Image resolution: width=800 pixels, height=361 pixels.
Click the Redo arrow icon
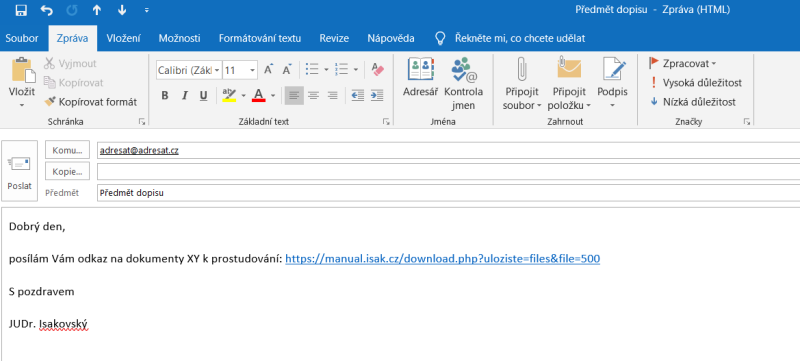(72, 10)
